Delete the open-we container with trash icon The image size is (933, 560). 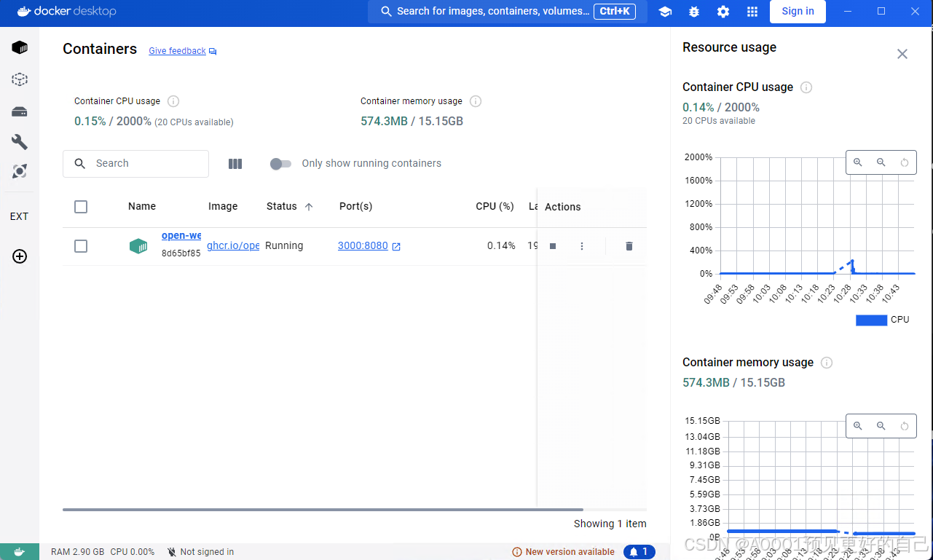coord(629,246)
